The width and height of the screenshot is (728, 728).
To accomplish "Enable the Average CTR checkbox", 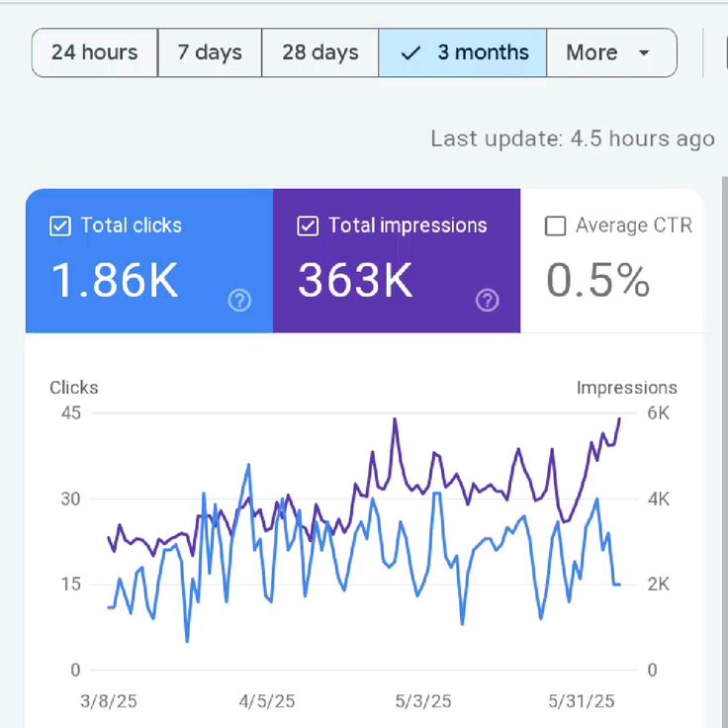I will (555, 227).
